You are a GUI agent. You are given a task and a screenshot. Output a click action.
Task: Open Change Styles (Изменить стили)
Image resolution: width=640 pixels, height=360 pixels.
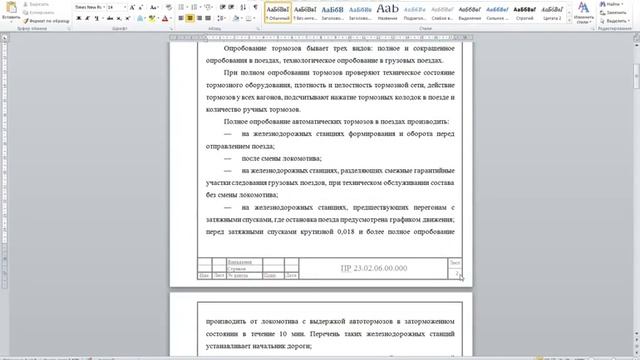pyautogui.click(x=584, y=13)
